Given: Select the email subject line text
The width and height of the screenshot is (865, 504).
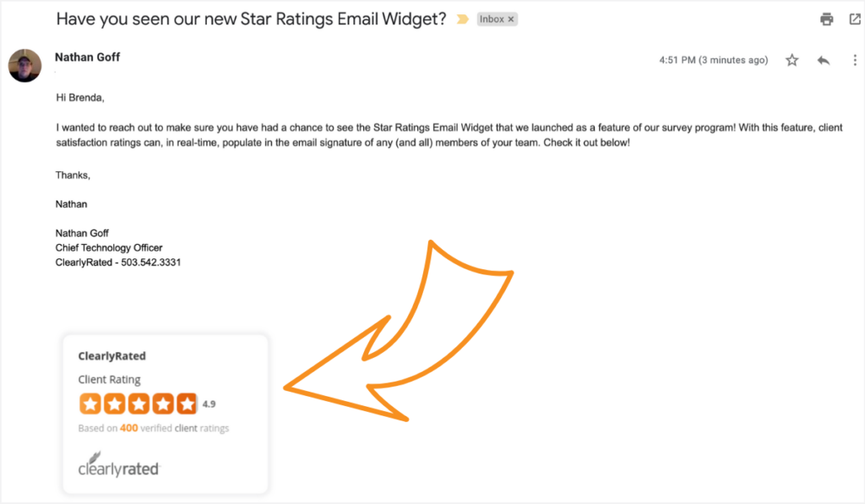Looking at the screenshot, I should point(249,18).
